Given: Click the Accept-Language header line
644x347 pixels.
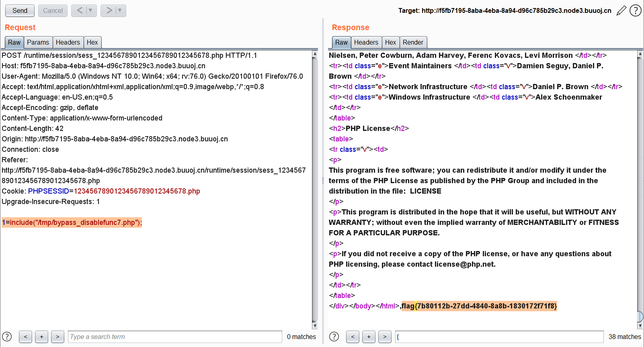Looking at the screenshot, I should (57, 97).
